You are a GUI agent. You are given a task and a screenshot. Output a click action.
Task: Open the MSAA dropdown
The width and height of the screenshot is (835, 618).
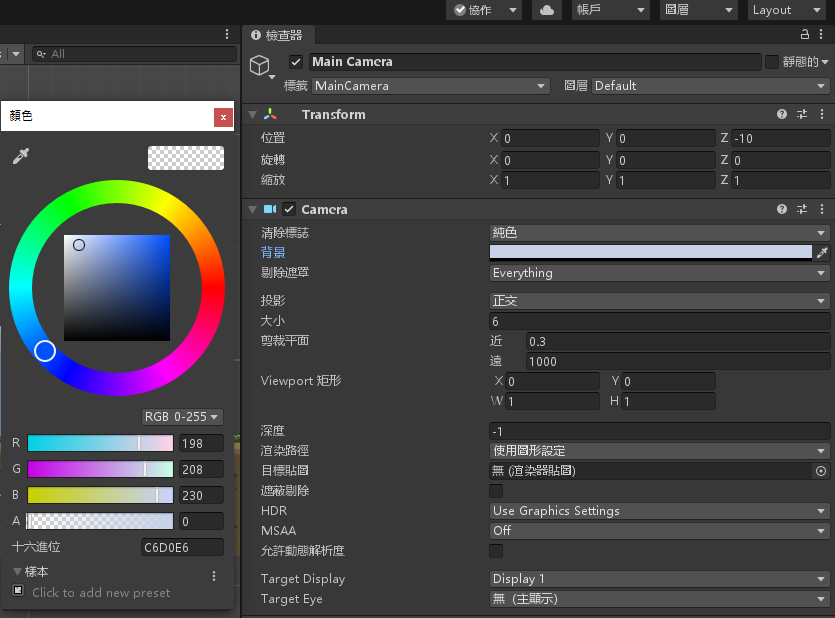(659, 531)
